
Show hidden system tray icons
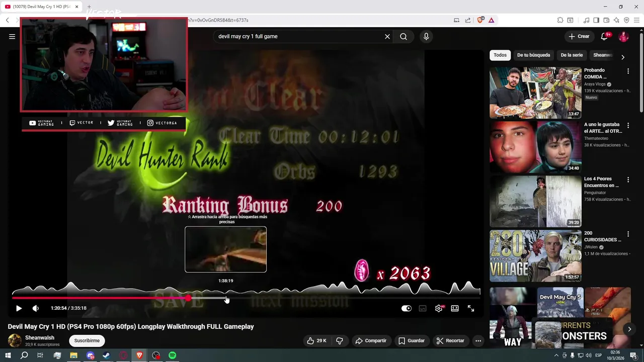(x=556, y=355)
